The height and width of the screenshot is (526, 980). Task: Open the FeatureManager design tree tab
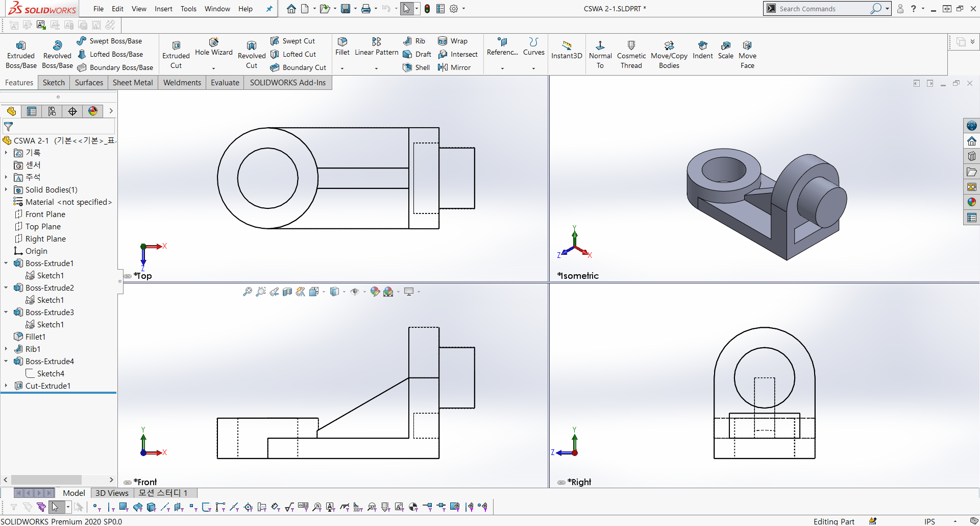pyautogui.click(x=11, y=111)
